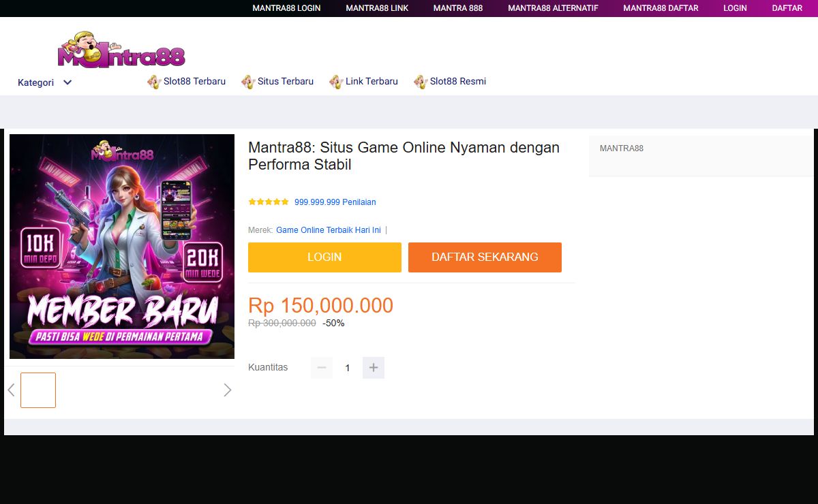Open the MANTRA88 LOGIN top link
818x504 pixels.
286,8
